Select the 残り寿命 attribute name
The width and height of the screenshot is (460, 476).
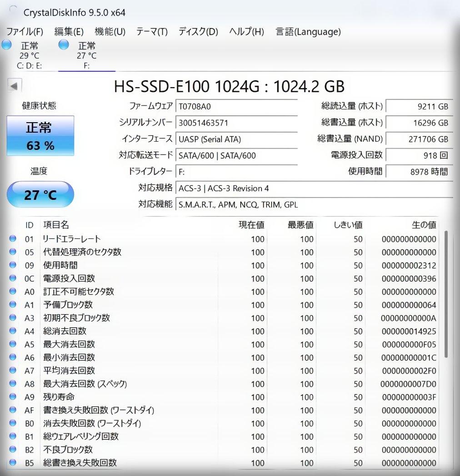coord(59,397)
